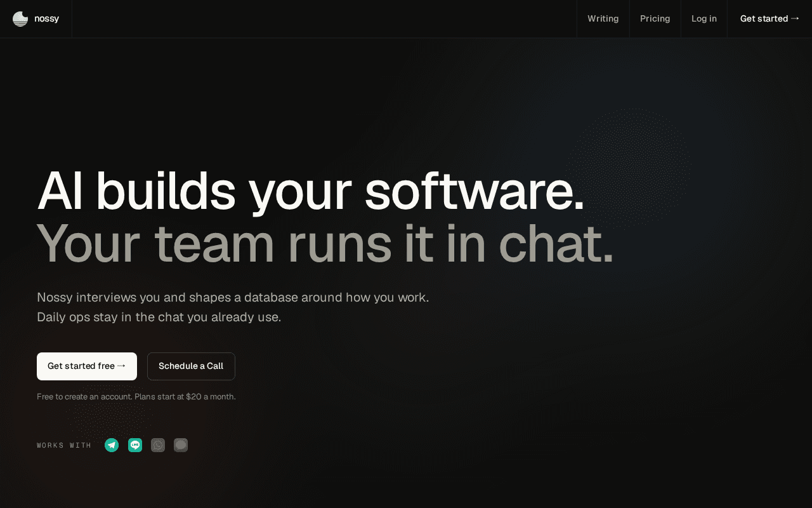Select the greyed-out WhatsApp icon

(158, 445)
